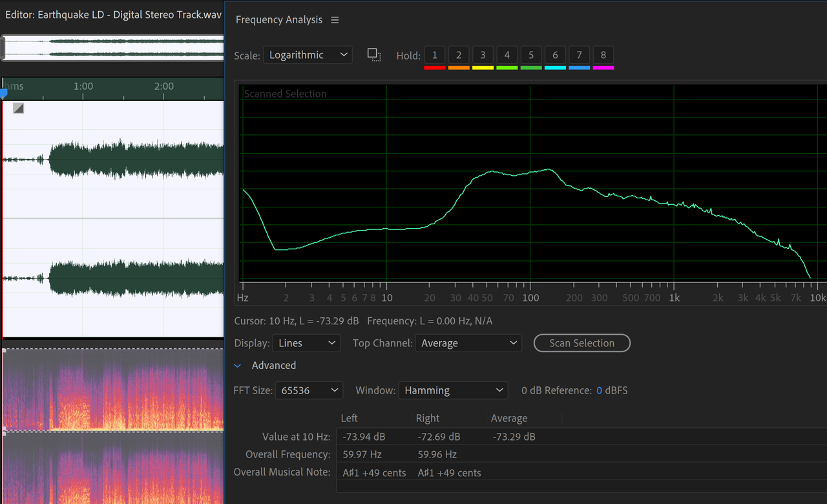This screenshot has height=504, width=827.
Task: Toggle Hold button 2
Action: (x=459, y=55)
